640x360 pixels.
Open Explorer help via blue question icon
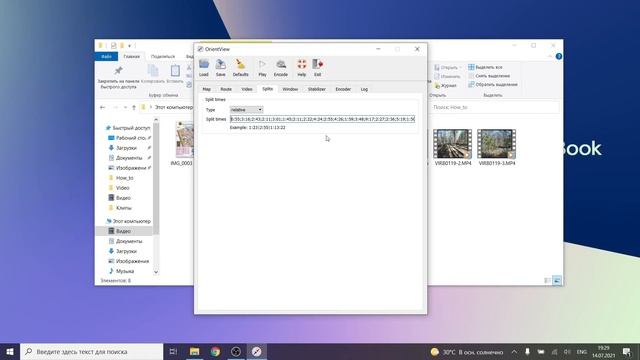(559, 56)
